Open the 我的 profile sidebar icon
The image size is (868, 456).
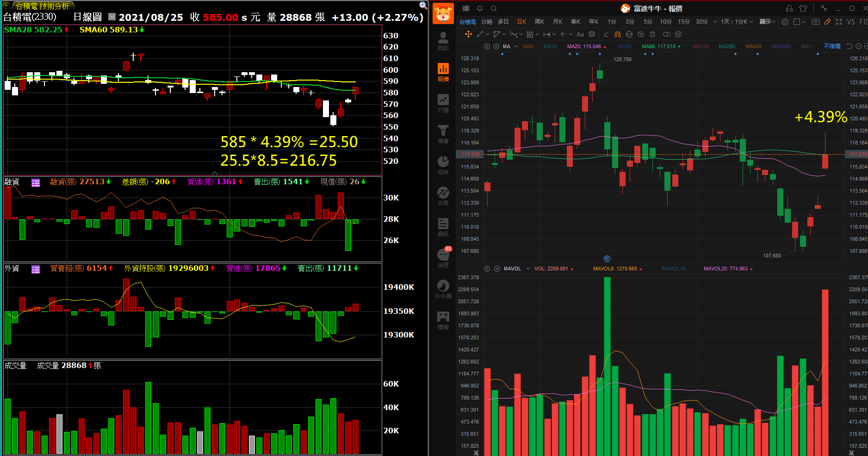pos(443,41)
